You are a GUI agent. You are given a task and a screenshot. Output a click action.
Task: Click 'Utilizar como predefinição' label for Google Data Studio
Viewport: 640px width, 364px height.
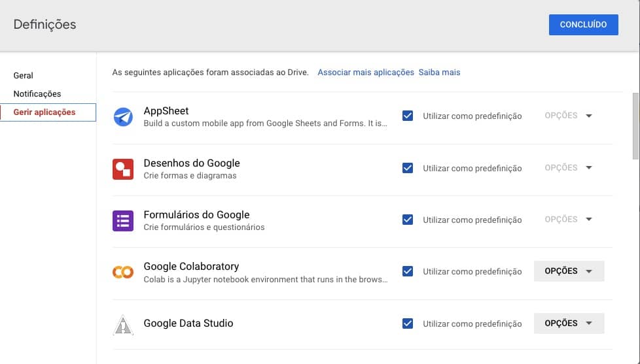472,324
